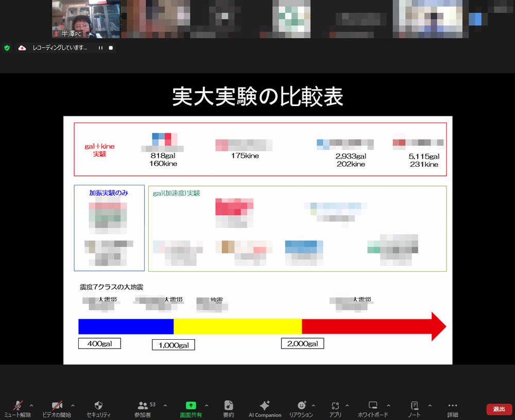Open the ホワイトボード whiteboard
Viewport: 515px width, 420px height.
[373, 408]
